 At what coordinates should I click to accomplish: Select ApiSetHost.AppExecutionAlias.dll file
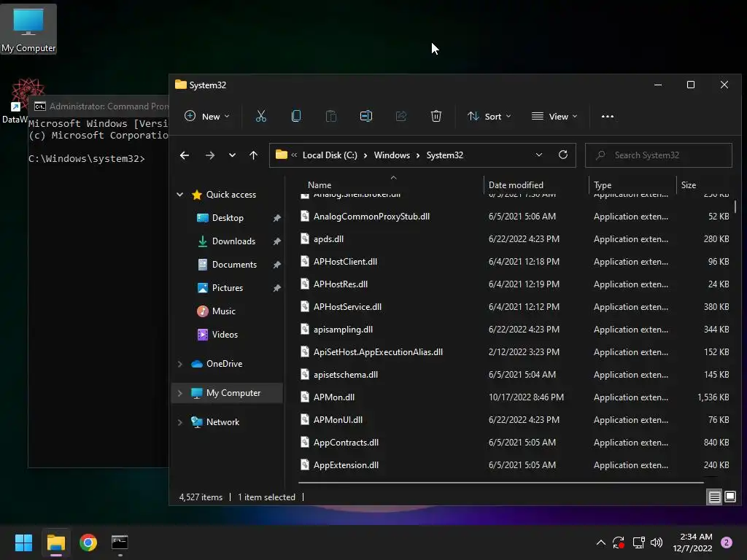click(378, 352)
